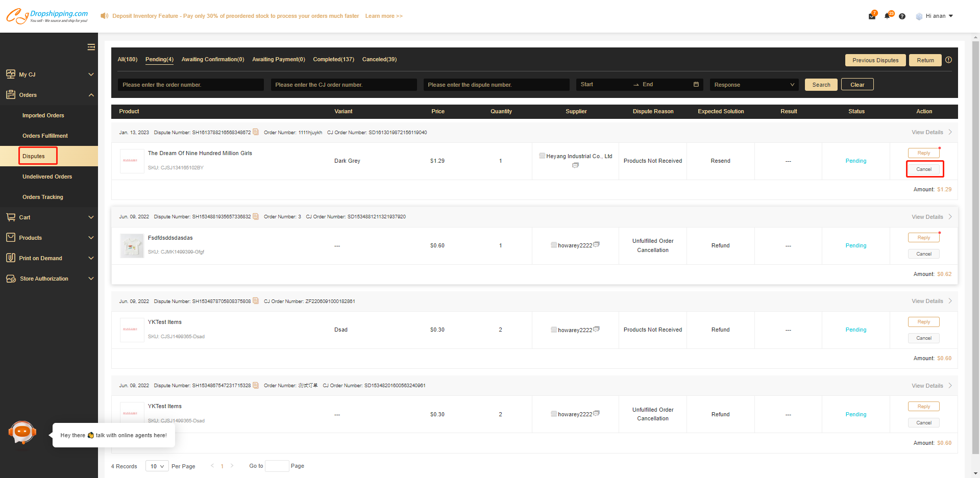This screenshot has height=478, width=980.
Task: Click the Learn more link in banner
Action: 383,16
